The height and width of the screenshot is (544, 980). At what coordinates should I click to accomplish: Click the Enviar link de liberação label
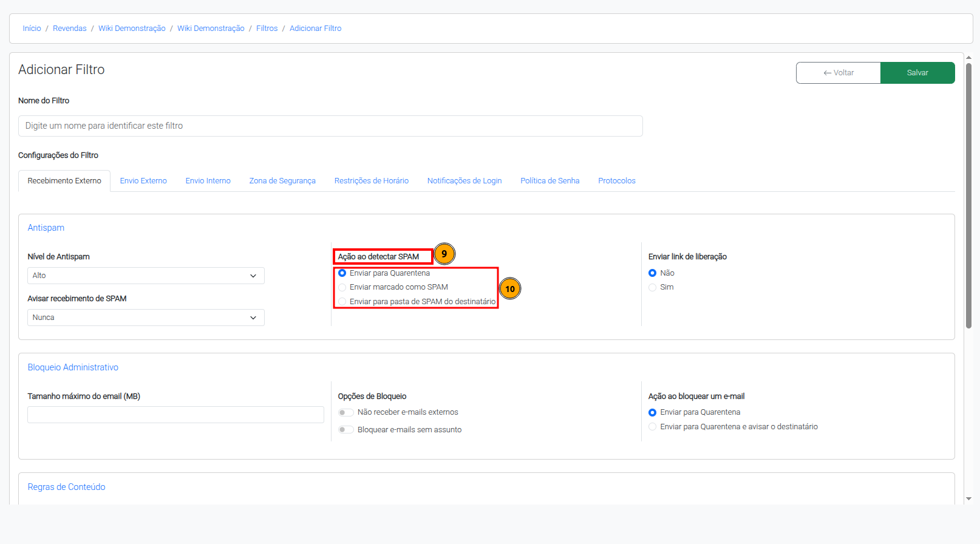pyautogui.click(x=687, y=257)
